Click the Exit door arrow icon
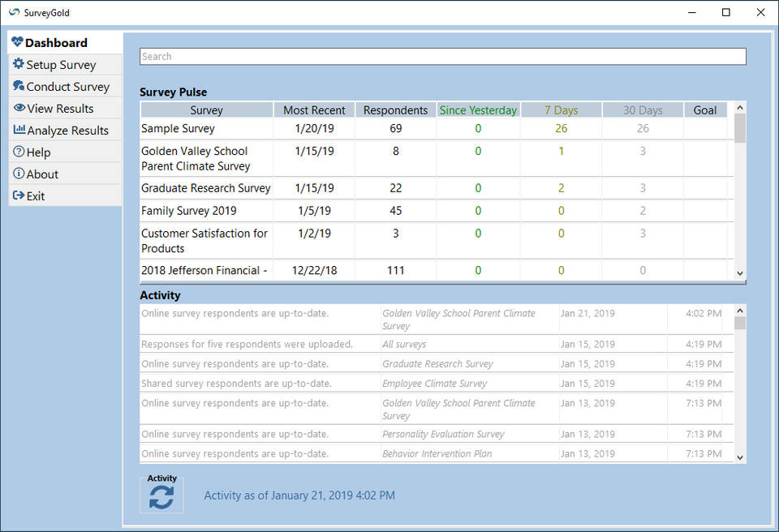The width and height of the screenshot is (779, 532). [19, 195]
